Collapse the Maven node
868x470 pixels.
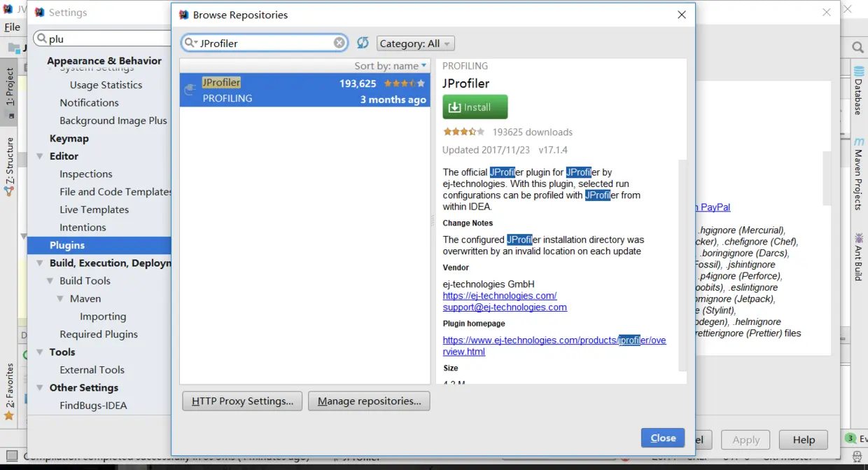pos(61,299)
